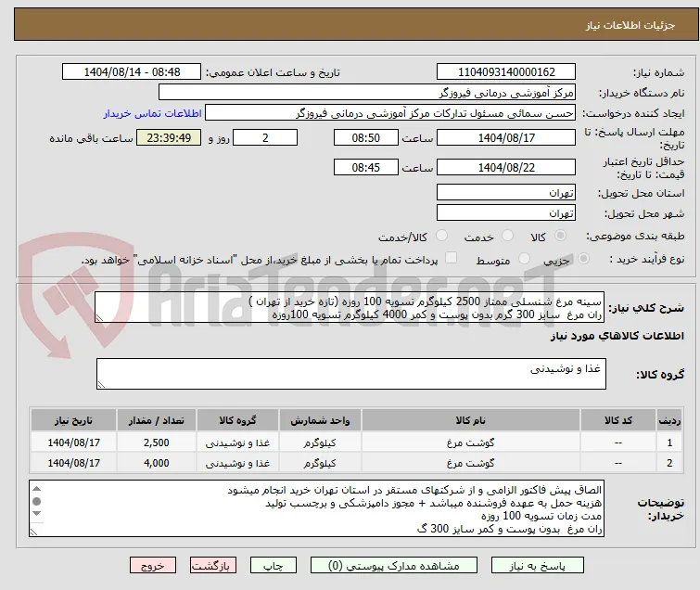Click the 'تعداد / مقدار' column header
700x590 pixels.
pos(157,420)
